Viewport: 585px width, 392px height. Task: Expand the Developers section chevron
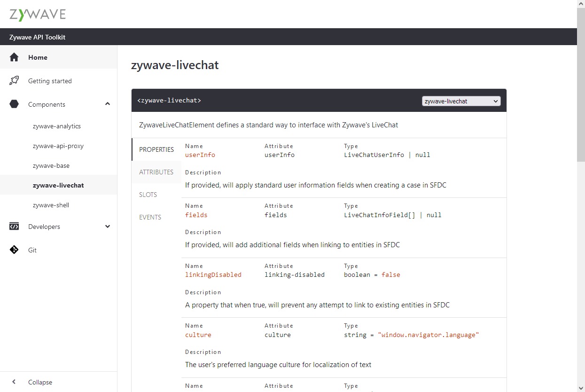108,227
